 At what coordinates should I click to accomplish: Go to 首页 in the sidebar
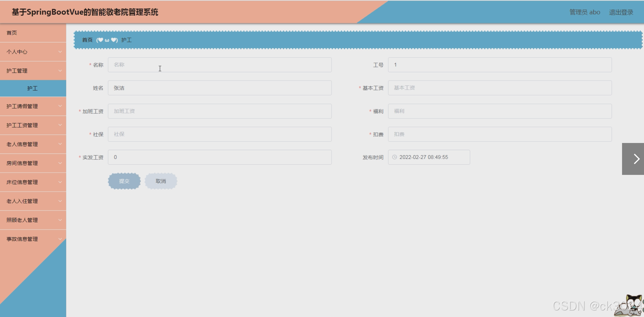point(12,33)
